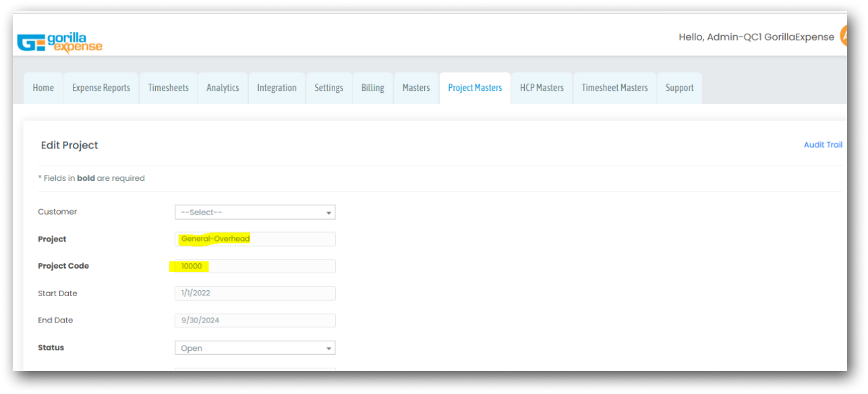The height and width of the screenshot is (394, 868).
Task: Switch to the Billing tab
Action: [x=372, y=88]
